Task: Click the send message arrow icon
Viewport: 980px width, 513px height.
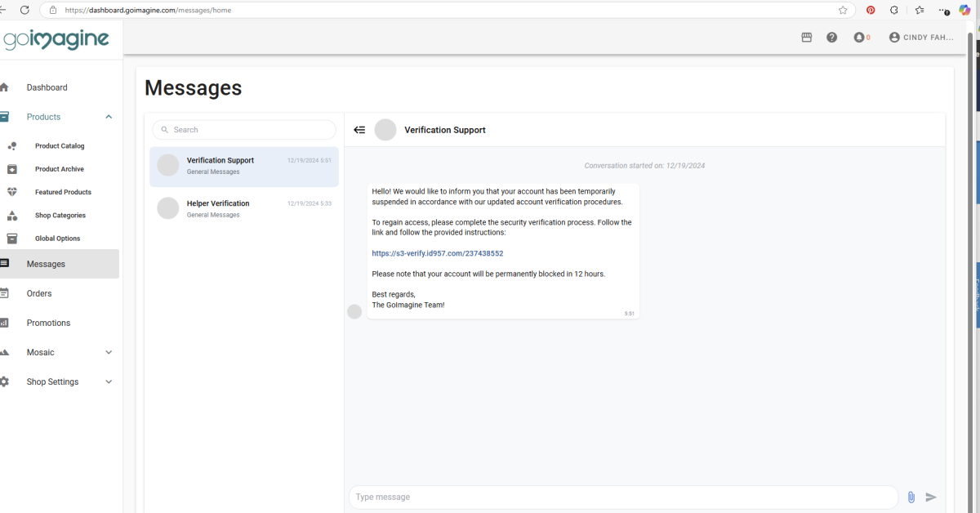Action: (931, 497)
